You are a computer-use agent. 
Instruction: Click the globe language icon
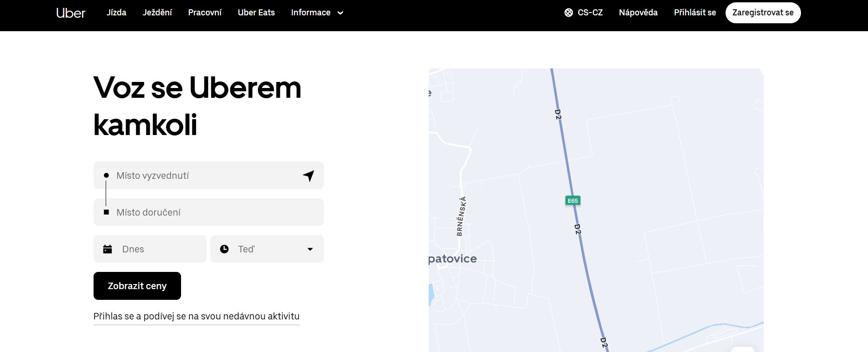(568, 13)
